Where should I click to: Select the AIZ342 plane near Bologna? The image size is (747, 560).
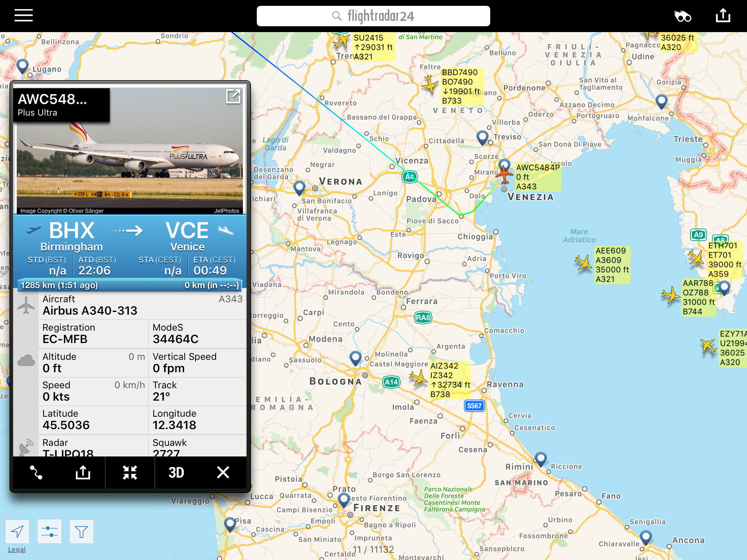[418, 378]
